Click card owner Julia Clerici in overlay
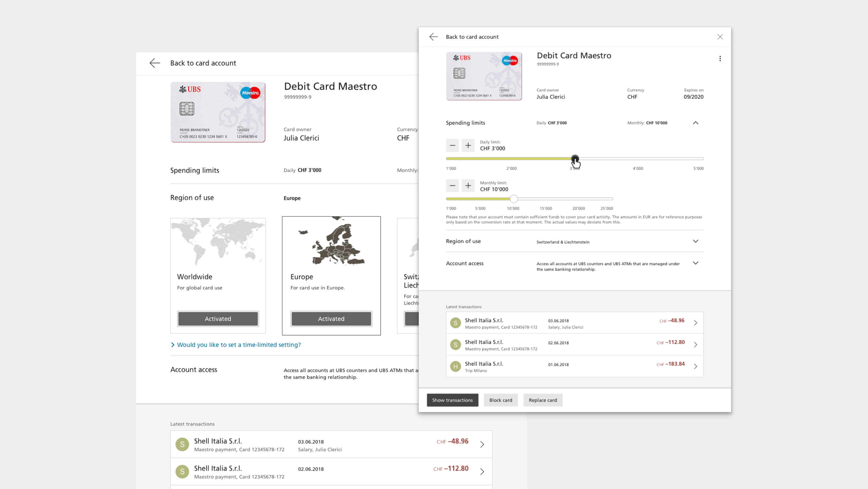The image size is (868, 489). pos(550,97)
